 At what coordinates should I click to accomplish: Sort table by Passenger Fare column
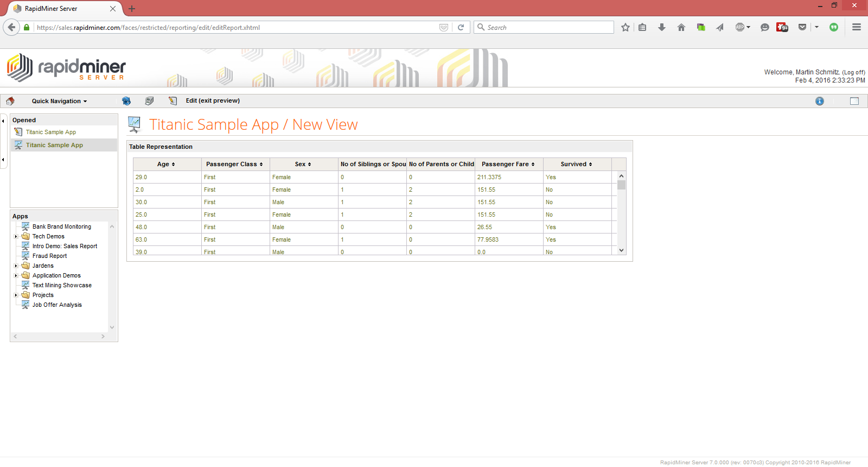(x=508, y=164)
